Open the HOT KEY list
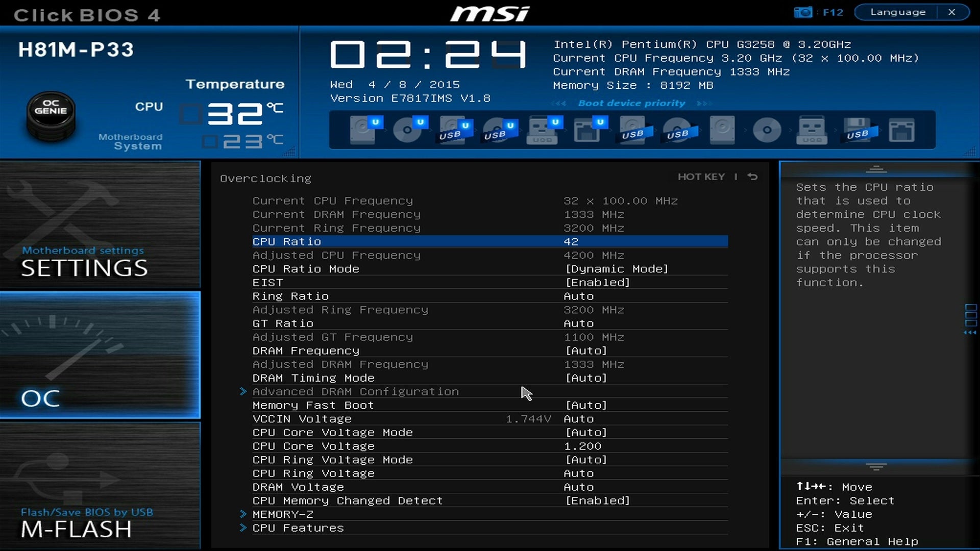 701,177
